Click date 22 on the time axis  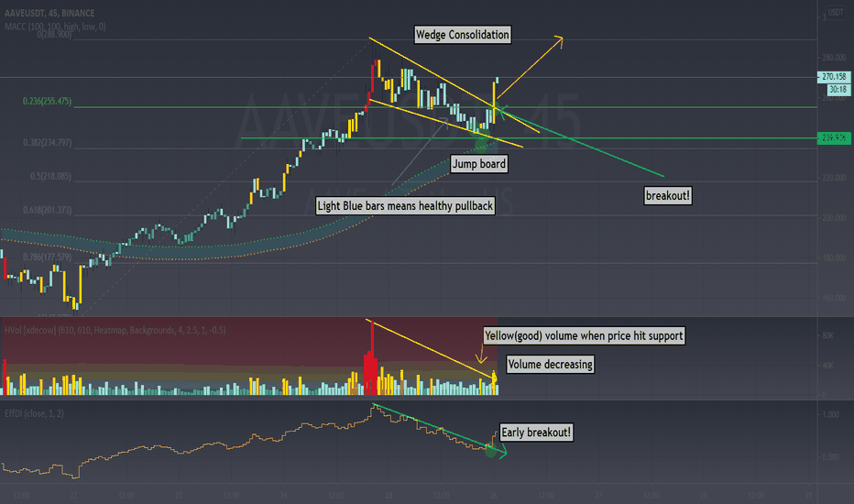click(x=73, y=495)
